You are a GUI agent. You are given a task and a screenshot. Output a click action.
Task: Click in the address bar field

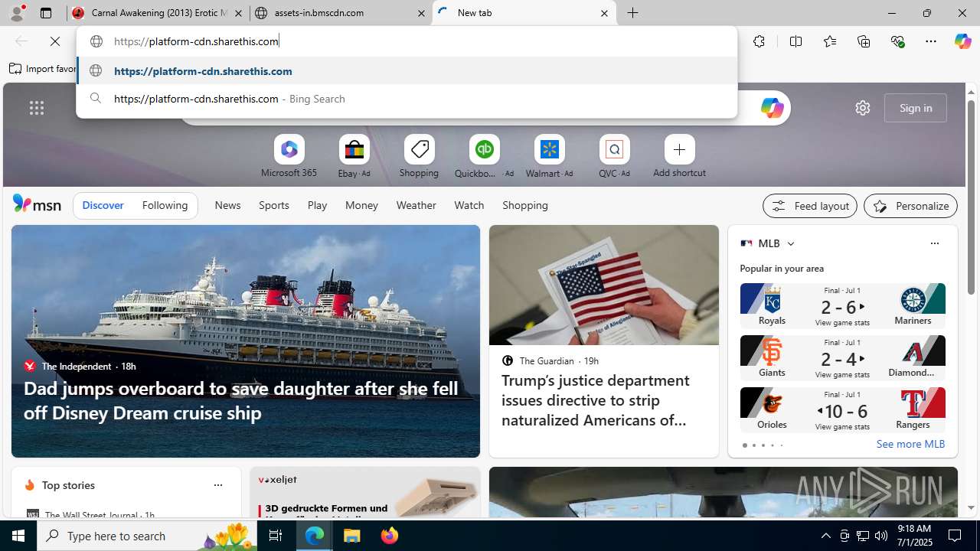pyautogui.click(x=407, y=41)
